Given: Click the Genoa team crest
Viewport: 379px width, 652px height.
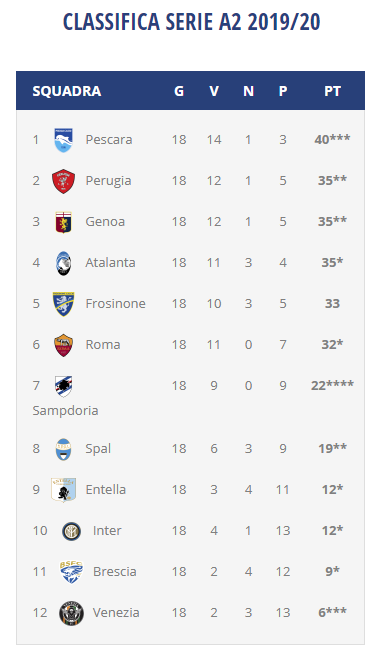Looking at the screenshot, I should pos(64,222).
